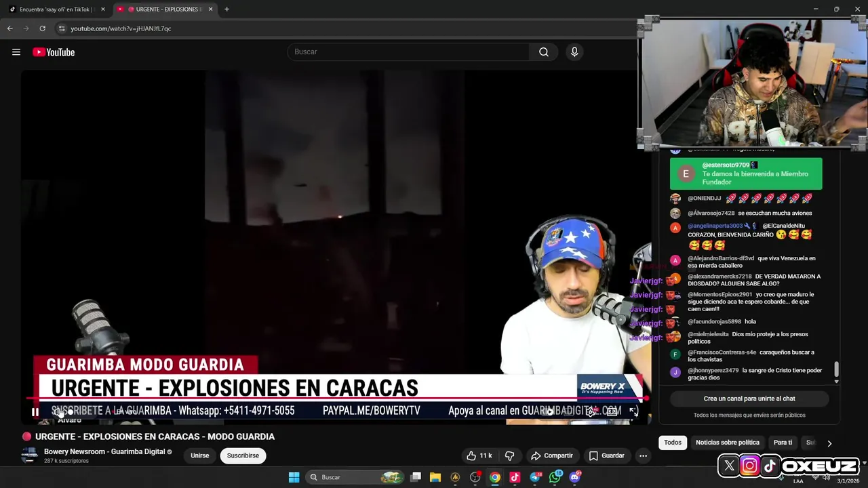The width and height of the screenshot is (868, 488).
Task: Click the video progress bar
Action: (x=336, y=399)
